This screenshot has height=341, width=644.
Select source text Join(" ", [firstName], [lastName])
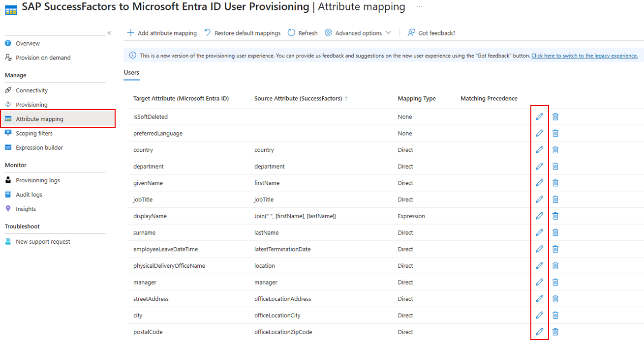click(x=295, y=216)
